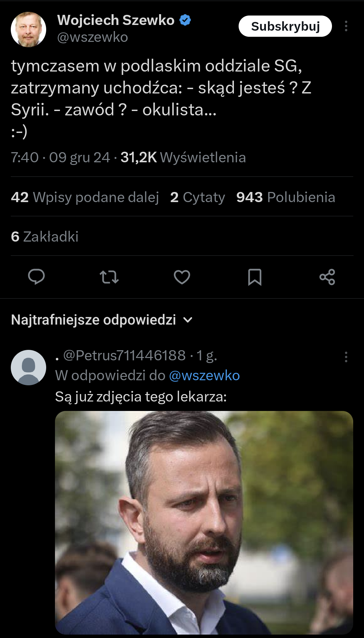View the 42 Wpisy podane dalej list
364x638 pixels.
85,197
